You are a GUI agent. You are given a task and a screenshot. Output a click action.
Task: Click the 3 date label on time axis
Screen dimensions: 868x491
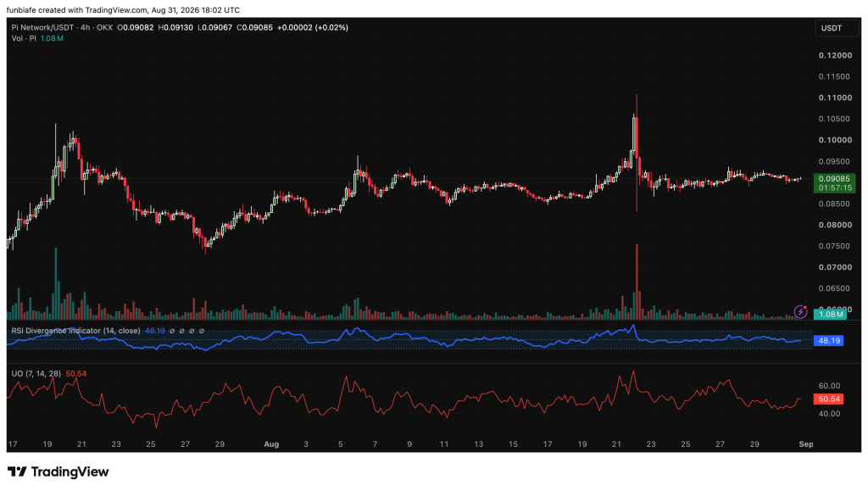point(306,444)
